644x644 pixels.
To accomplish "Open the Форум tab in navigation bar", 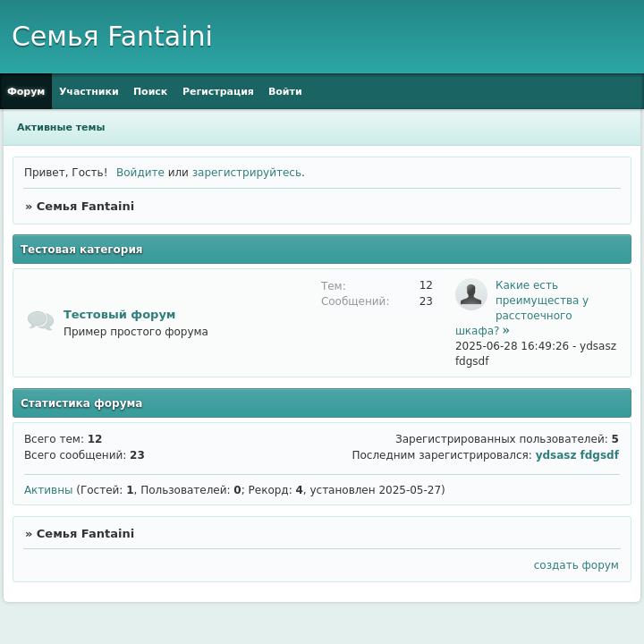I will [26, 91].
